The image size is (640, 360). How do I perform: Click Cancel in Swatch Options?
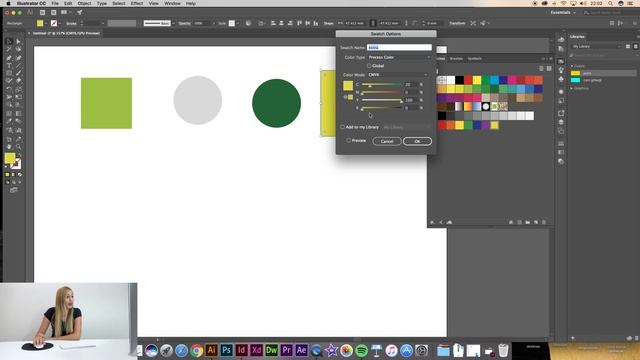(x=387, y=141)
